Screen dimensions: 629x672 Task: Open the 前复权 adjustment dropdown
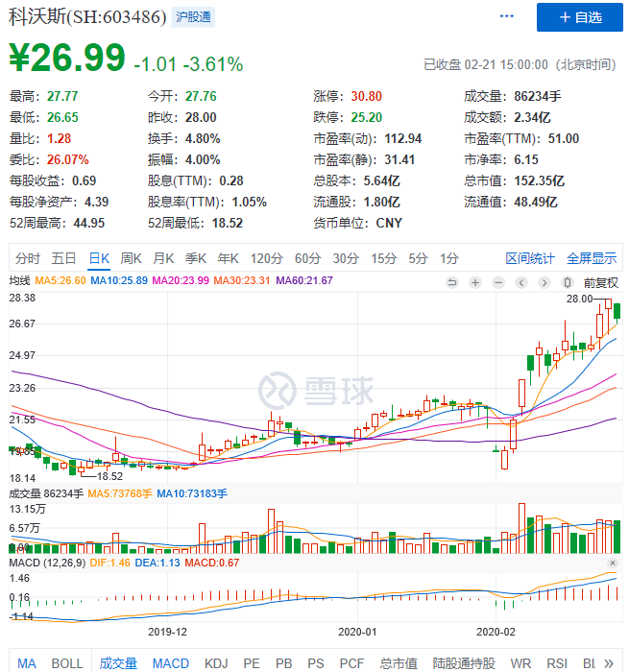[601, 283]
